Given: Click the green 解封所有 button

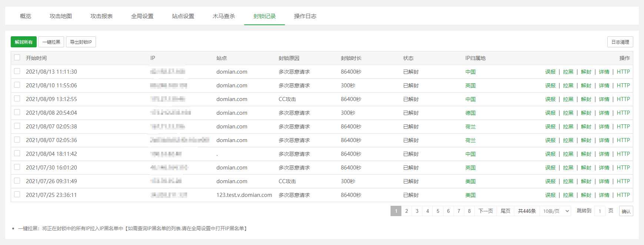Looking at the screenshot, I should click(x=24, y=42).
